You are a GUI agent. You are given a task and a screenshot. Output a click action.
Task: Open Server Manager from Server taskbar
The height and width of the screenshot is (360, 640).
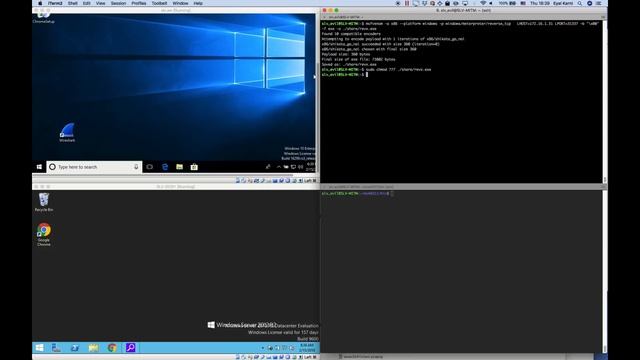[x=56, y=348]
